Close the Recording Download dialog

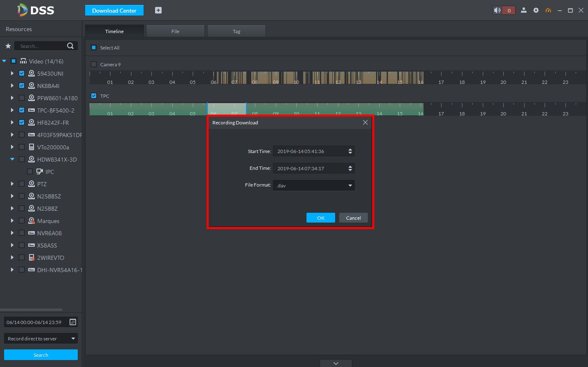[365, 122]
